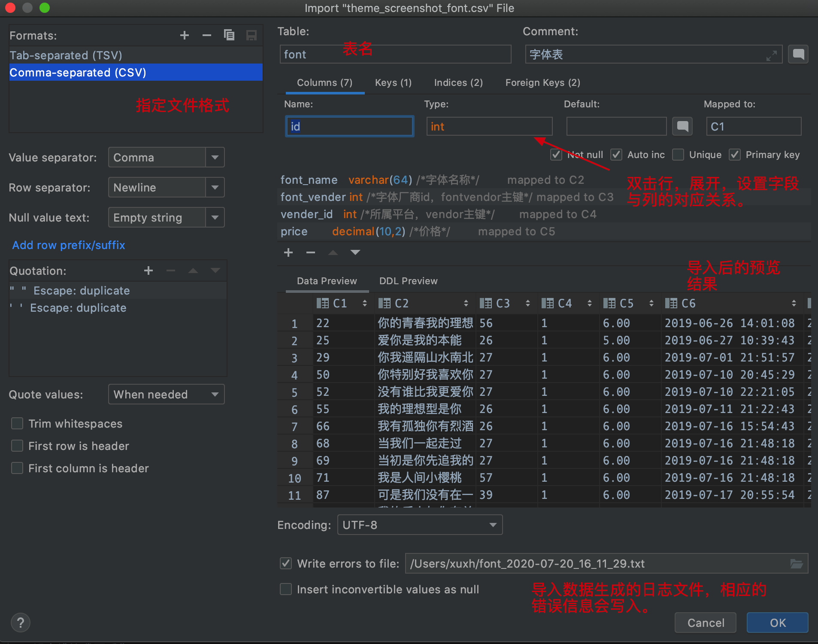Select the font_name column row

click(544, 179)
